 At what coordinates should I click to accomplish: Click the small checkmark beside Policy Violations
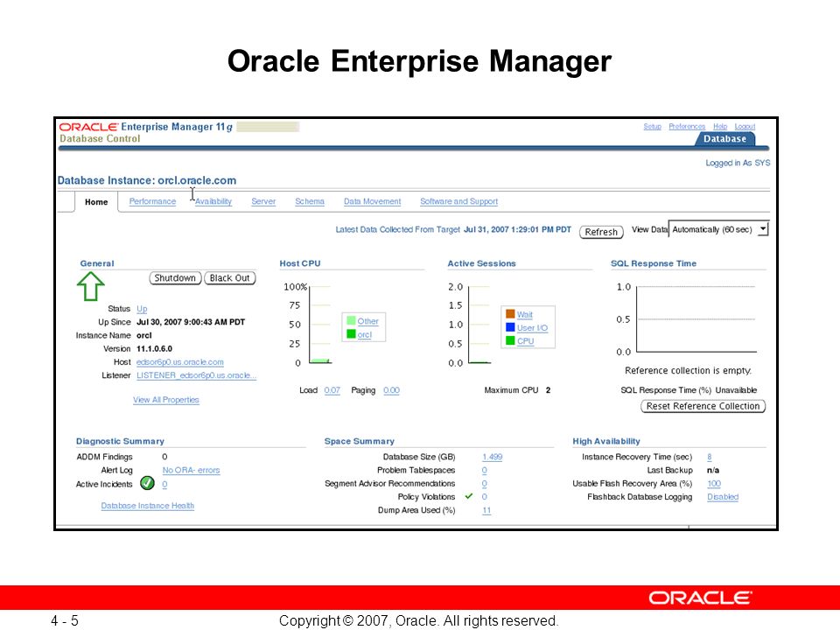tap(469, 496)
